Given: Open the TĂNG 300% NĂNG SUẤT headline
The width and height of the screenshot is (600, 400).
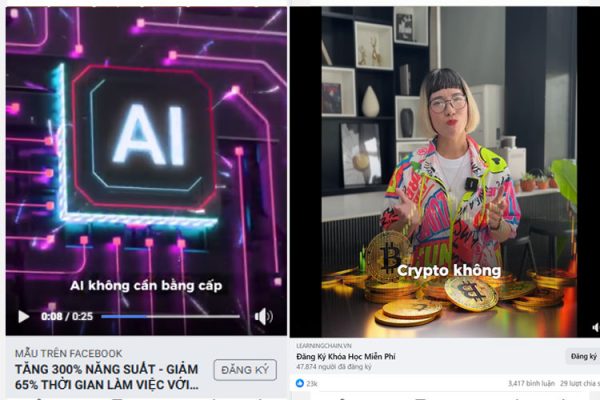Looking at the screenshot, I should [107, 377].
